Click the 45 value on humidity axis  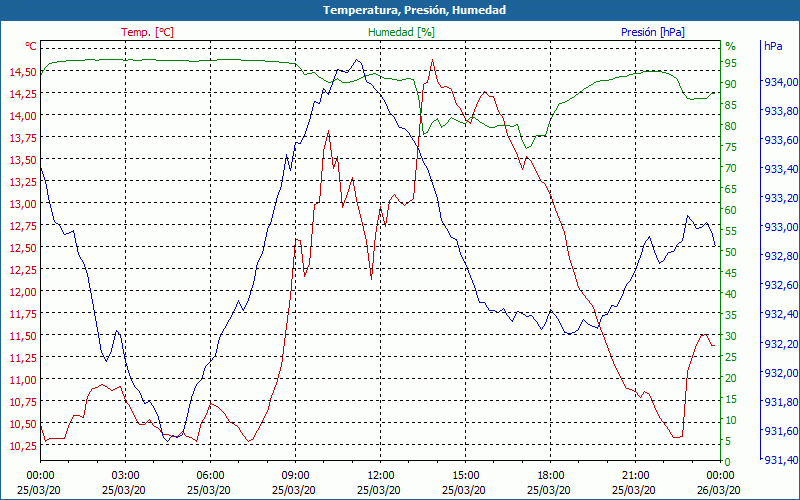coord(731,273)
